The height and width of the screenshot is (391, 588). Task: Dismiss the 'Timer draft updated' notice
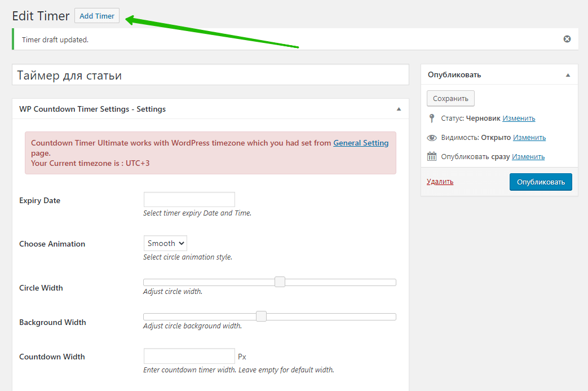click(567, 39)
